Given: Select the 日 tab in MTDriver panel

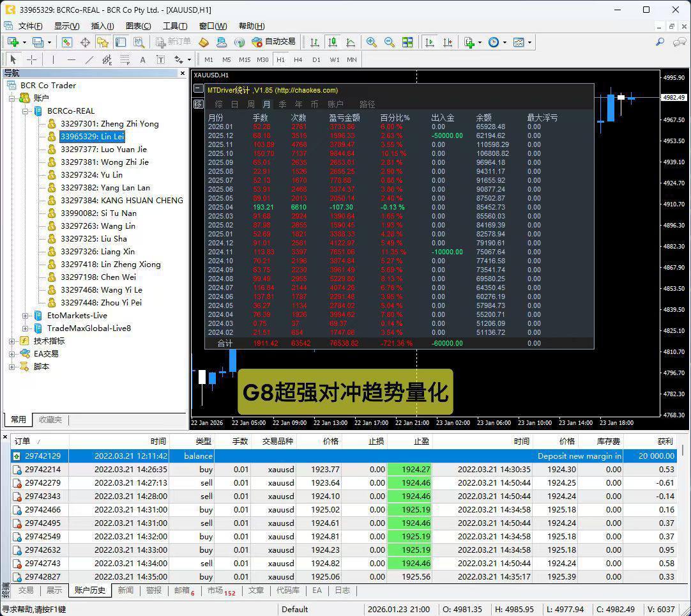Looking at the screenshot, I should click(235, 104).
